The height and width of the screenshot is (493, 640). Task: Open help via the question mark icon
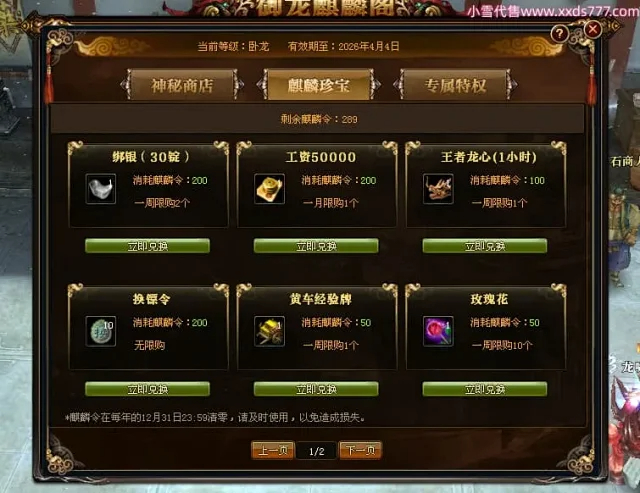point(560,34)
